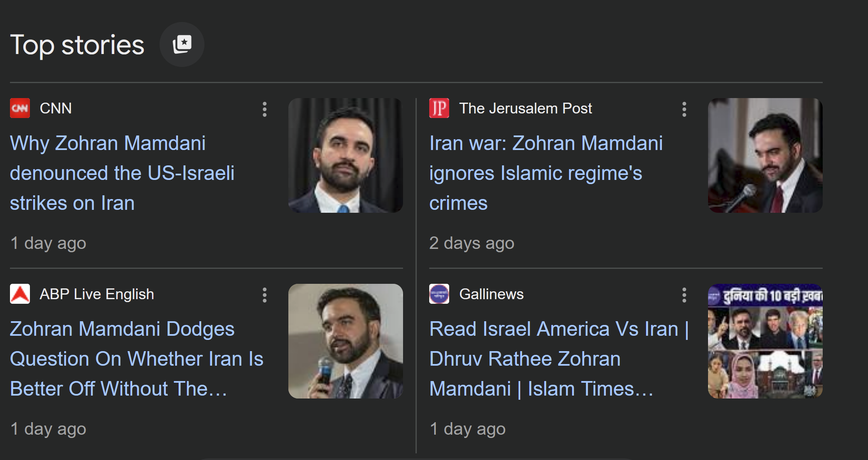Viewport: 868px width, 460px height.
Task: Open CNN headline about US-Israeli strikes
Action: pyautogui.click(x=122, y=173)
